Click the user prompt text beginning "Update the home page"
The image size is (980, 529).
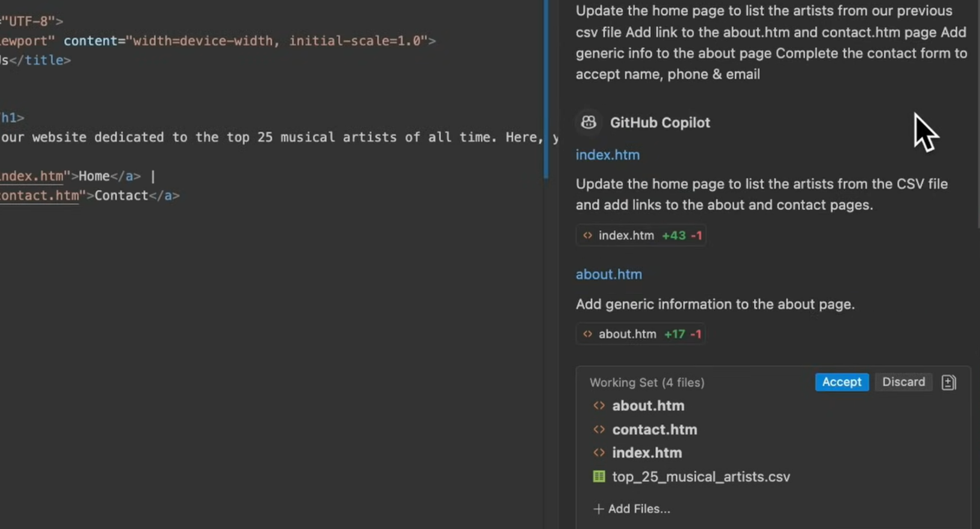click(x=771, y=43)
